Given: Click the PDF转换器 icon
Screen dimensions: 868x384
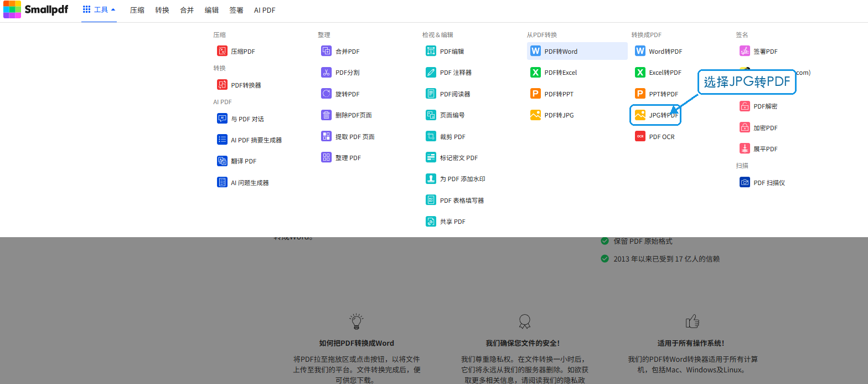Looking at the screenshot, I should pos(222,85).
